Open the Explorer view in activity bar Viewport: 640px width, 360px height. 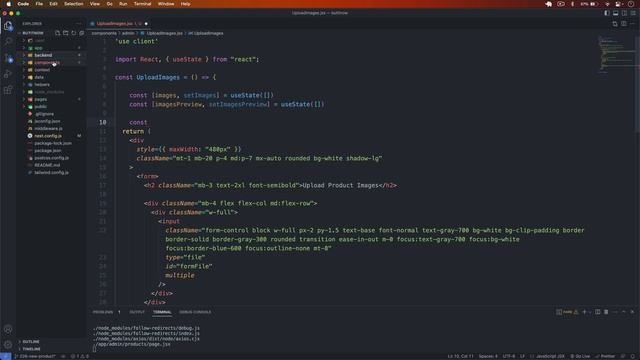tap(8, 26)
